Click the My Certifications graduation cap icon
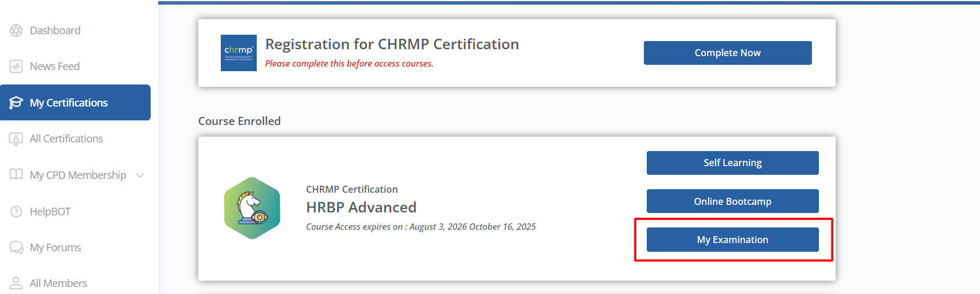 pos(16,103)
